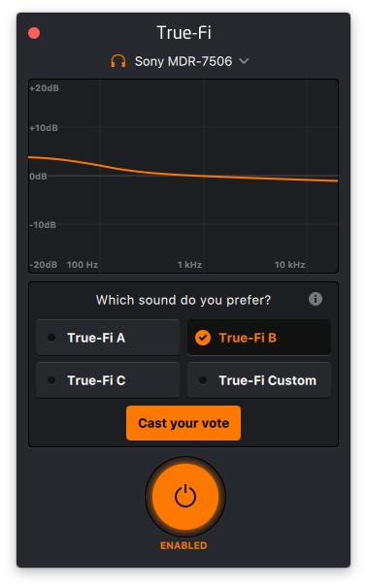Close the True-Fi window with red dot
The image size is (367, 588).
[x=34, y=33]
